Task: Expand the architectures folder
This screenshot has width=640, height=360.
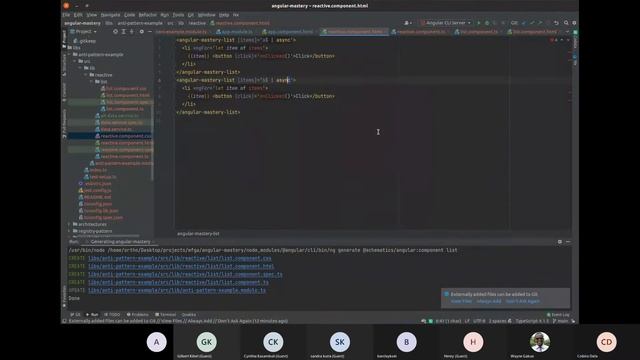Action: 69,224
